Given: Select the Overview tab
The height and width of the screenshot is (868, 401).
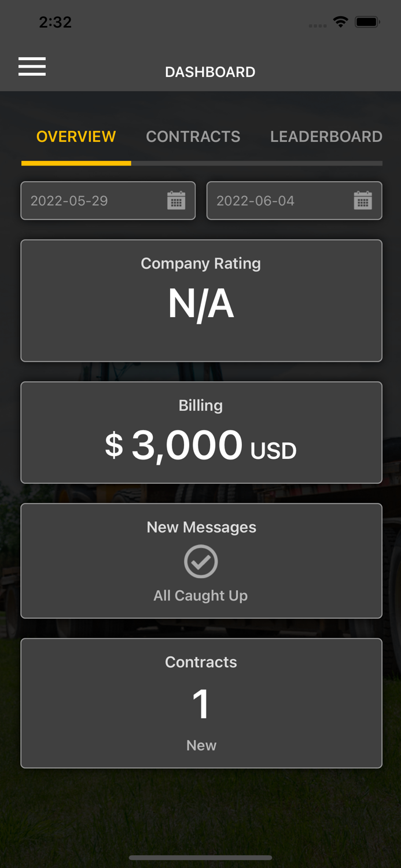Looking at the screenshot, I should point(76,137).
